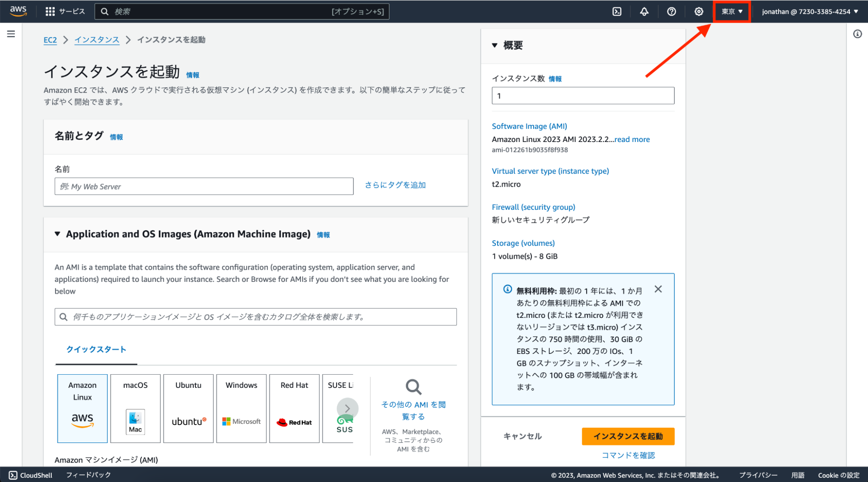Open the settings gear in the header
The width and height of the screenshot is (868, 482).
(x=699, y=12)
